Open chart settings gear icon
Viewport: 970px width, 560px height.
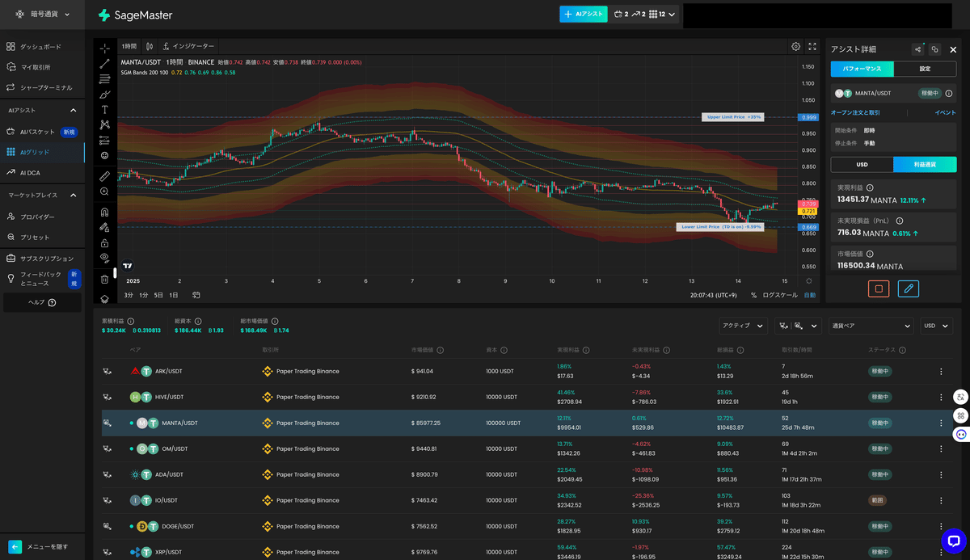pyautogui.click(x=796, y=47)
